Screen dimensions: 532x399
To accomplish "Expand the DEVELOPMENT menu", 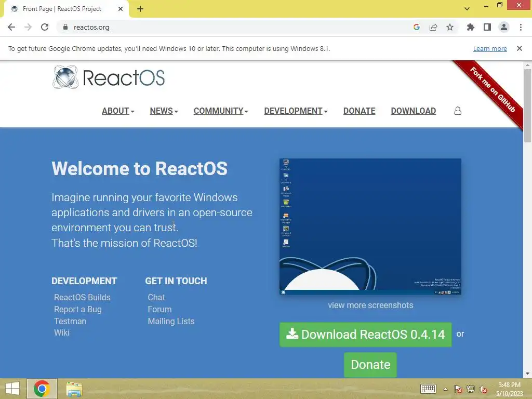I will tap(296, 111).
